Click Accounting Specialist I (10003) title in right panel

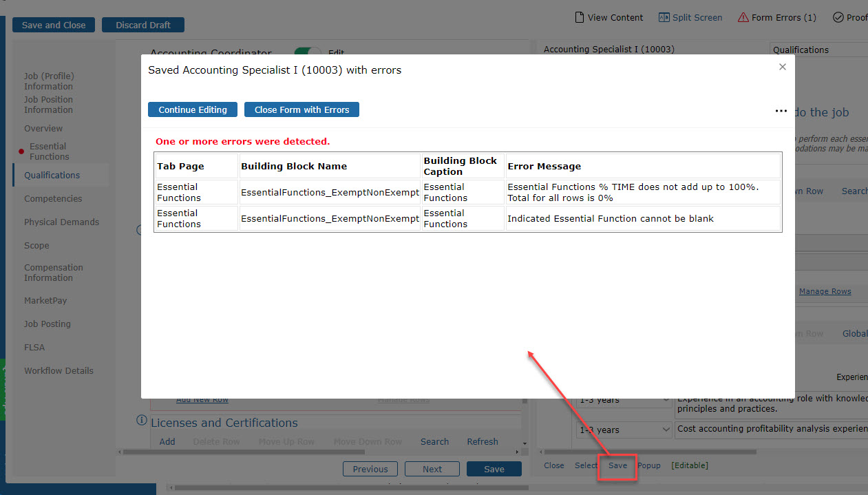point(609,50)
